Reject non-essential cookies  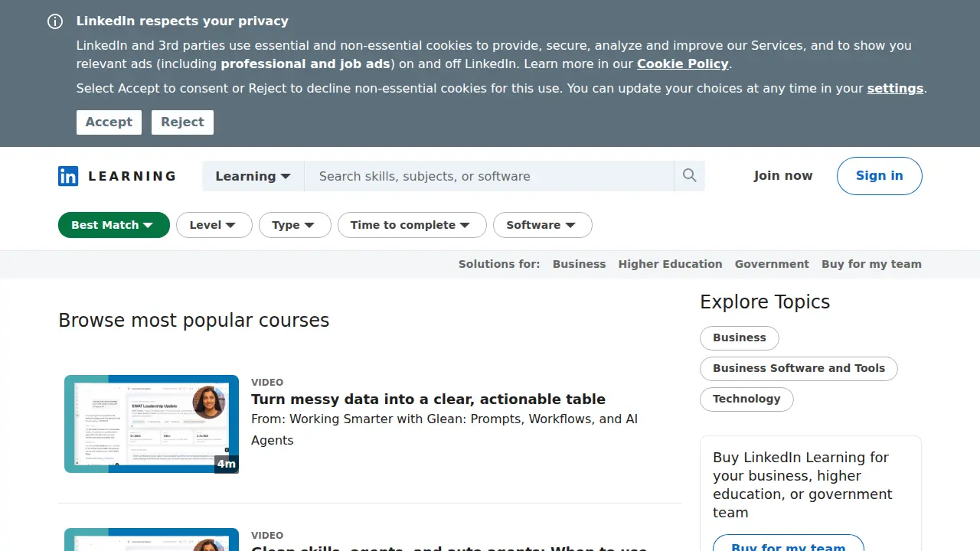coord(182,122)
